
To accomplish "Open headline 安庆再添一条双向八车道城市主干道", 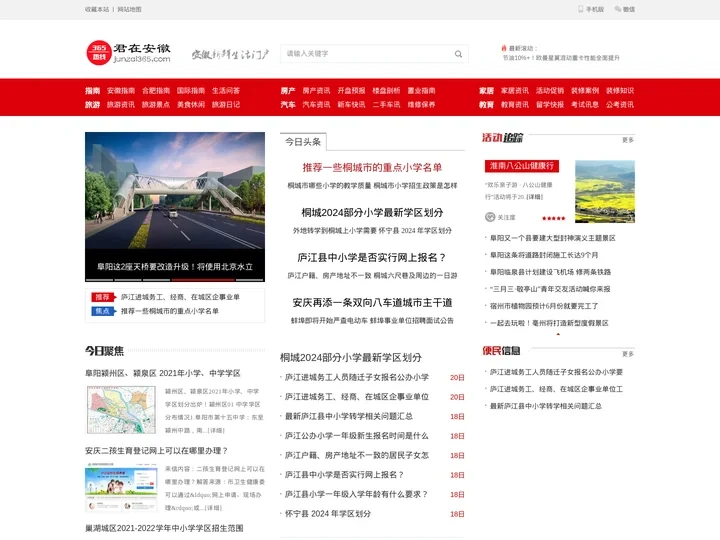I will click(x=372, y=303).
